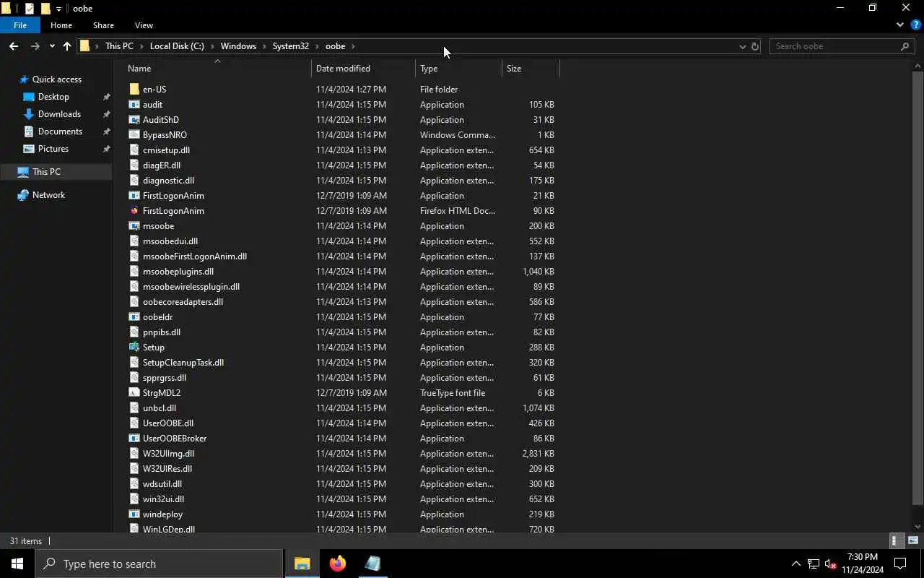Switch to details view layout icon
Image resolution: width=924 pixels, height=578 pixels.
click(x=895, y=540)
